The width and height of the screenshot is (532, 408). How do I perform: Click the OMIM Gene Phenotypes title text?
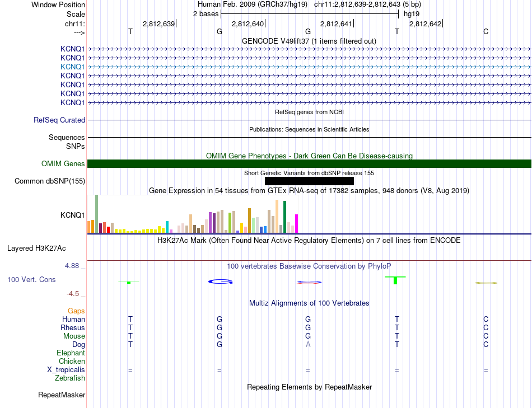pyautogui.click(x=309, y=156)
